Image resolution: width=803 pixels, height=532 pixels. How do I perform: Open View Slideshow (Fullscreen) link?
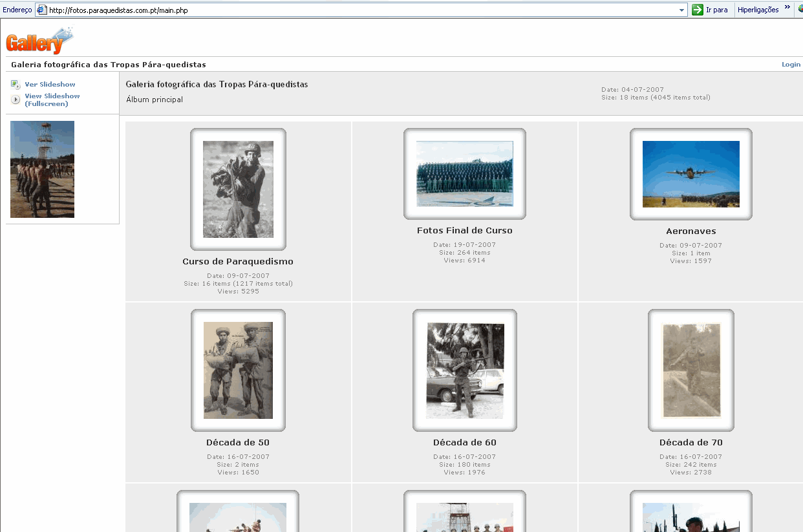(x=52, y=100)
